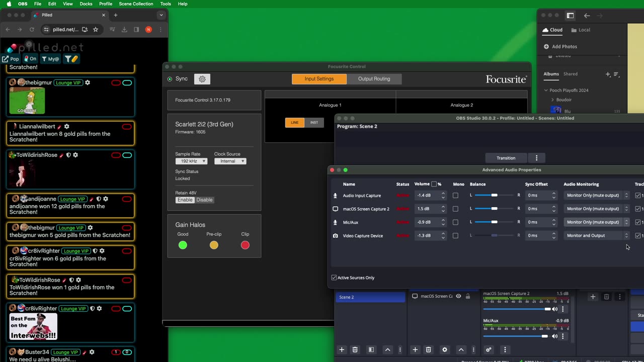Adjust macOS Screen Capture 2 mixer volume slider

[x=517, y=309]
